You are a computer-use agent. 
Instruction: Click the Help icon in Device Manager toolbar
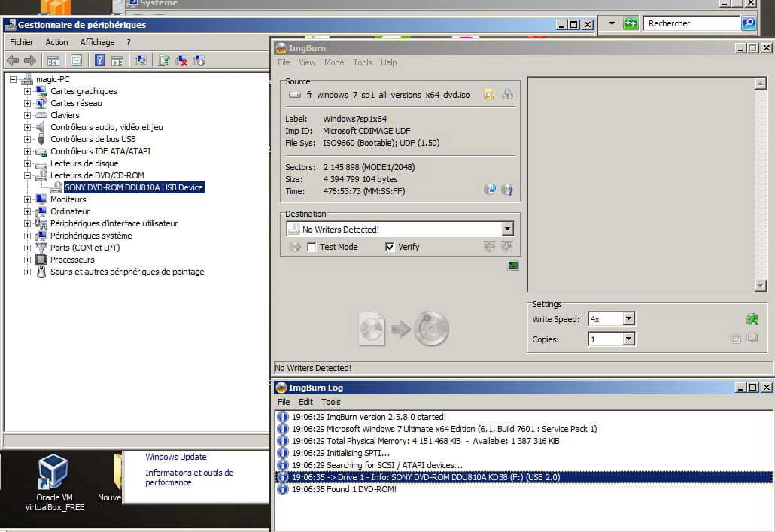(x=100, y=61)
